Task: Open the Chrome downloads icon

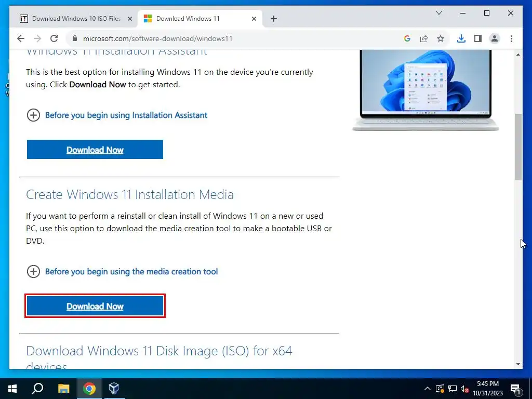Action: pos(461,38)
